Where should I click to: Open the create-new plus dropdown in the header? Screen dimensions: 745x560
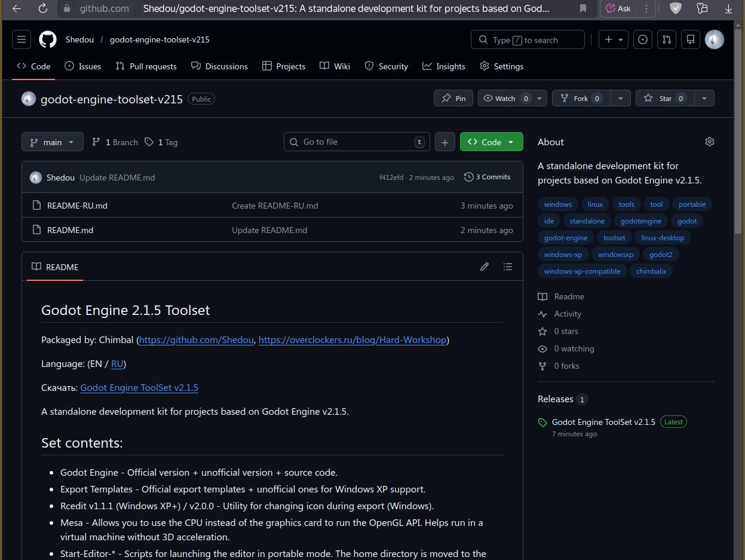pos(614,39)
